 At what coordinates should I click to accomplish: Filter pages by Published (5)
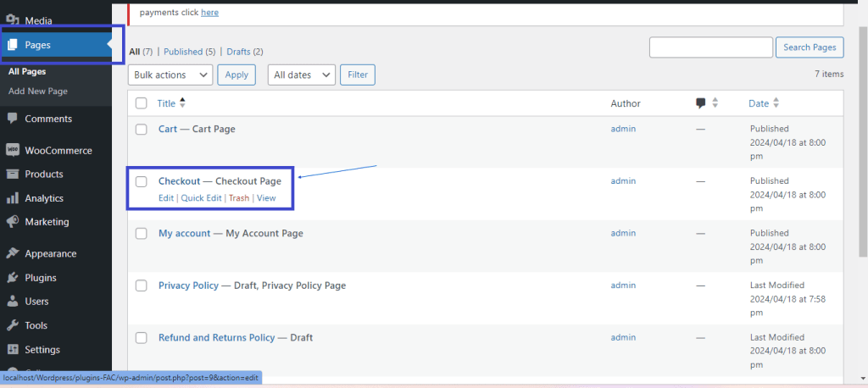coord(189,52)
